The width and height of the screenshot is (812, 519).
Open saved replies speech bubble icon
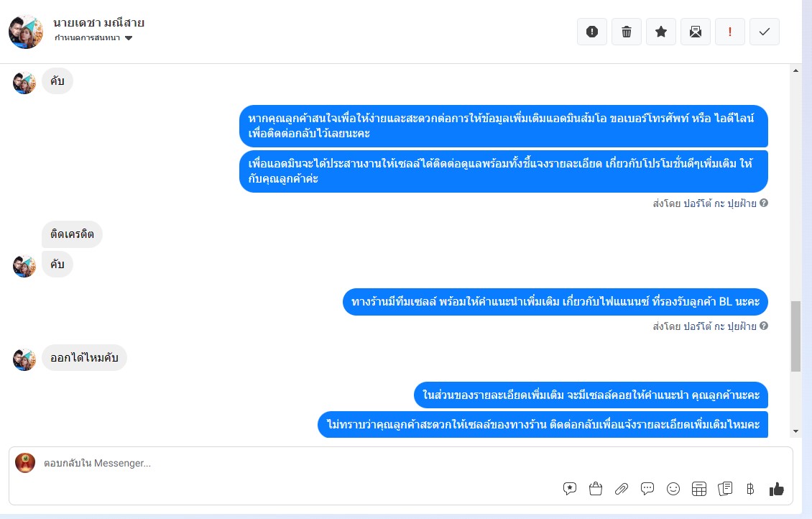click(570, 488)
